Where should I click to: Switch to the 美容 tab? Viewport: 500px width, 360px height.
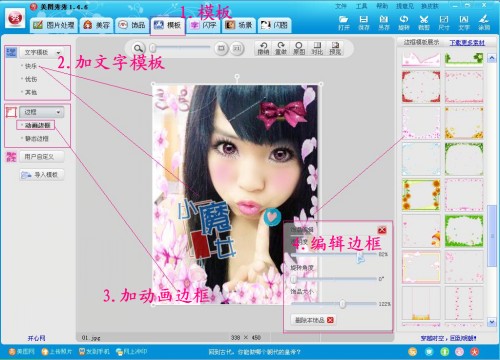(97, 25)
